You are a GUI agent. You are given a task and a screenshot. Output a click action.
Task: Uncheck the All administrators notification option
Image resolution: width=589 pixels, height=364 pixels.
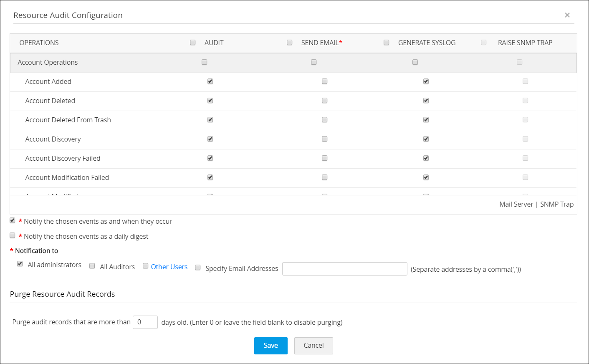(x=20, y=263)
